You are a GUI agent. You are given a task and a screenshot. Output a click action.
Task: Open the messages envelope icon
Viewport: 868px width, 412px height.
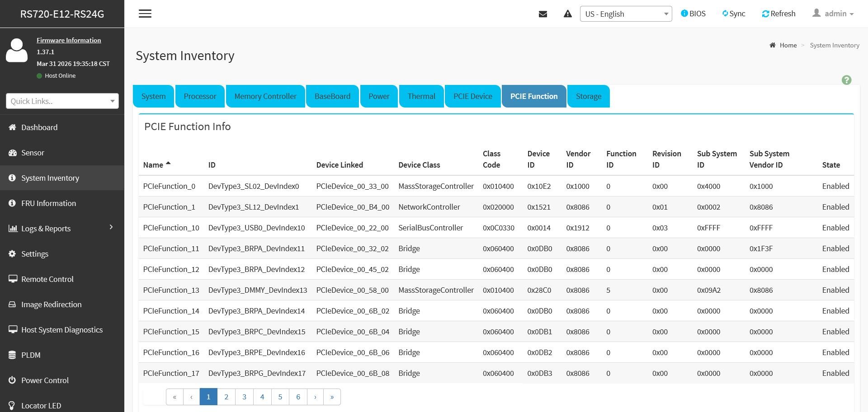[543, 14]
